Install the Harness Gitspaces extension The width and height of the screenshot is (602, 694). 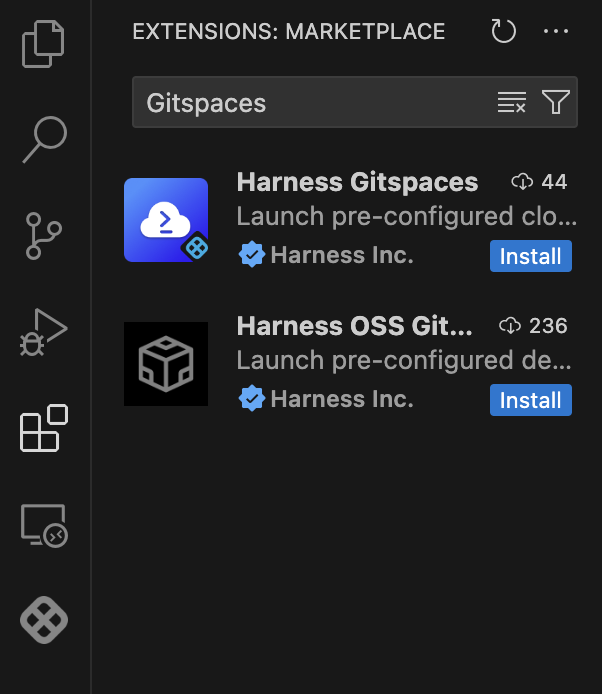click(x=531, y=256)
